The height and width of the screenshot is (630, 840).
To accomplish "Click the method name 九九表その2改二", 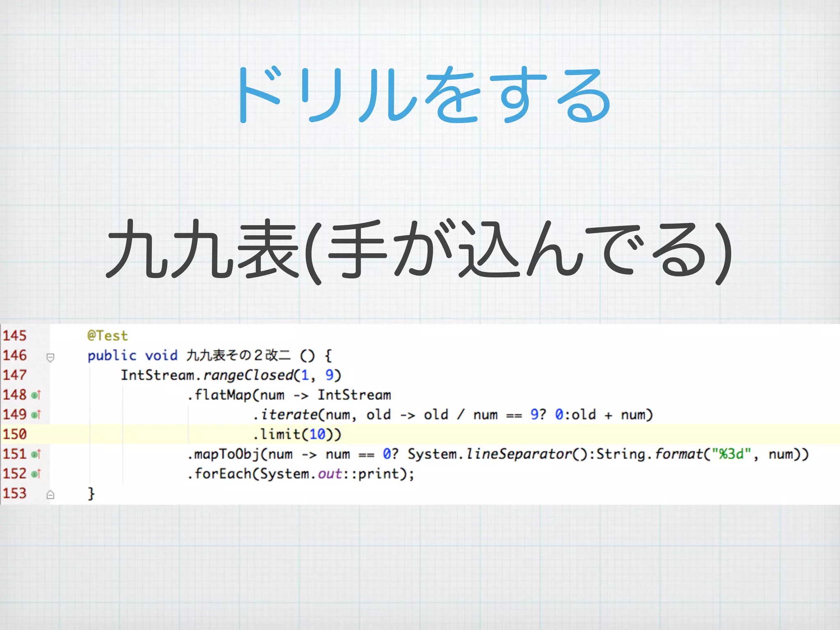I will pos(238,355).
